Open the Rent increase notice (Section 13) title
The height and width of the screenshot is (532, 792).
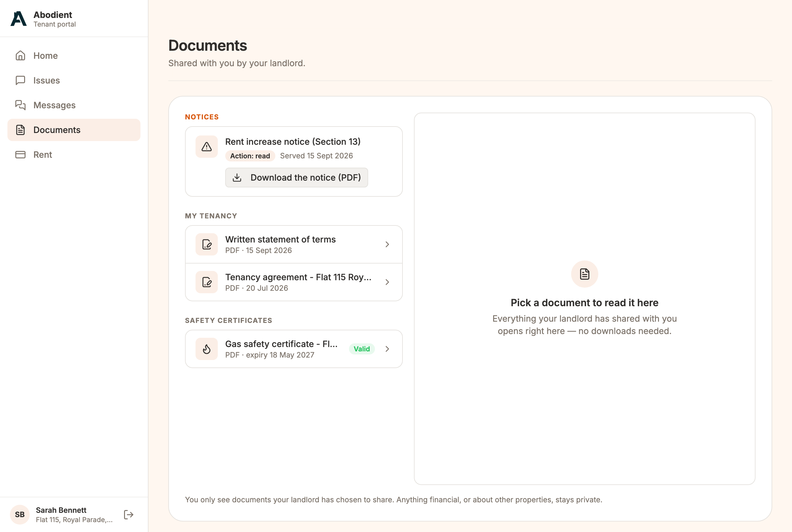[x=293, y=141]
